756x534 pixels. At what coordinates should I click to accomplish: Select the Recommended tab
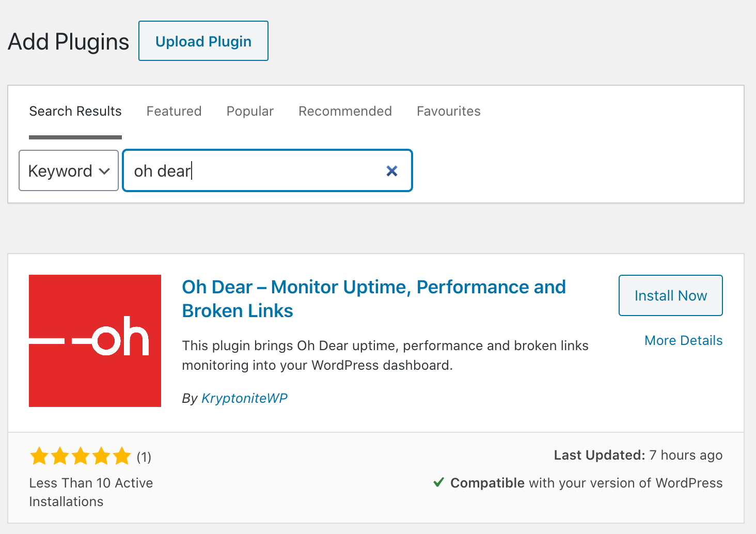click(345, 111)
